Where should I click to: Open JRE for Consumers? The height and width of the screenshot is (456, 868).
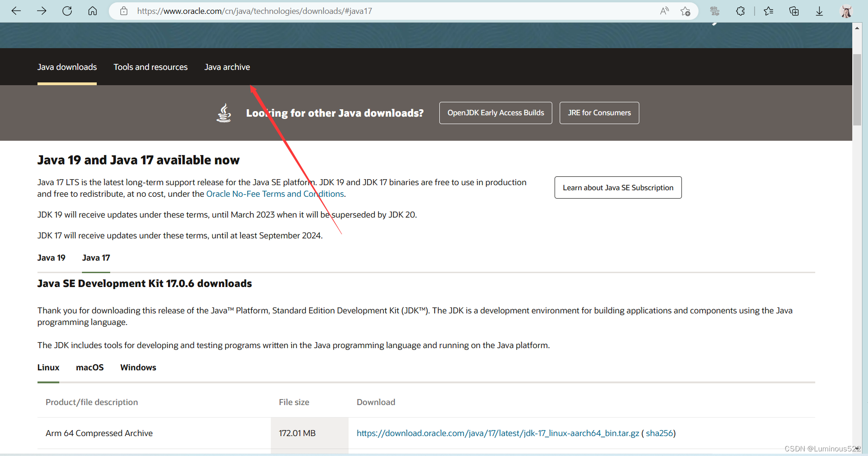click(x=599, y=113)
